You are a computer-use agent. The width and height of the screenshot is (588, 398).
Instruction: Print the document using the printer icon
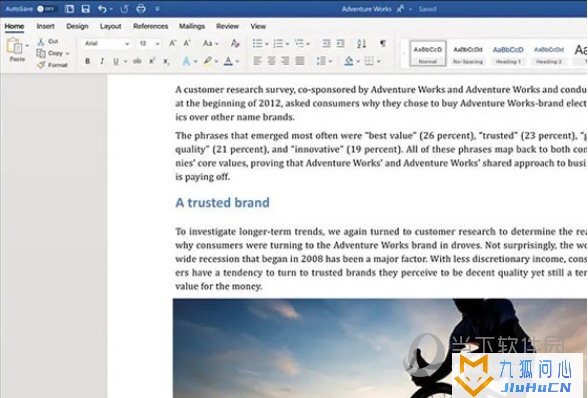point(141,9)
